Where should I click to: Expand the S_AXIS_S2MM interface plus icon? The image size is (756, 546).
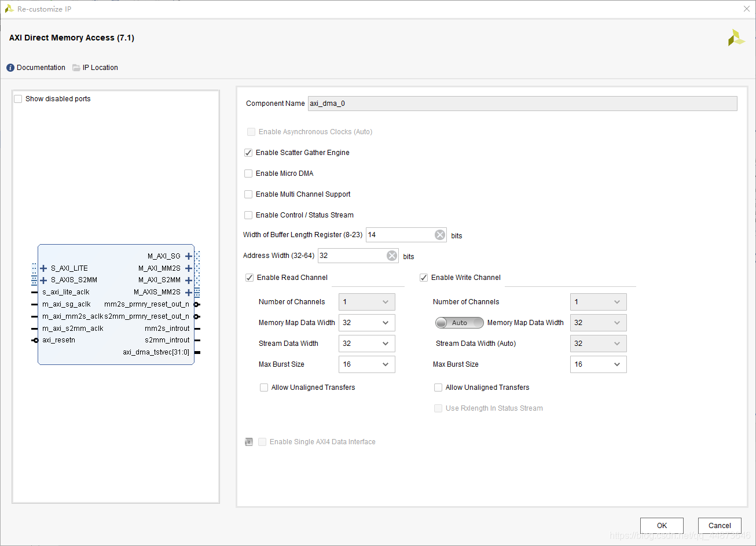click(x=43, y=280)
